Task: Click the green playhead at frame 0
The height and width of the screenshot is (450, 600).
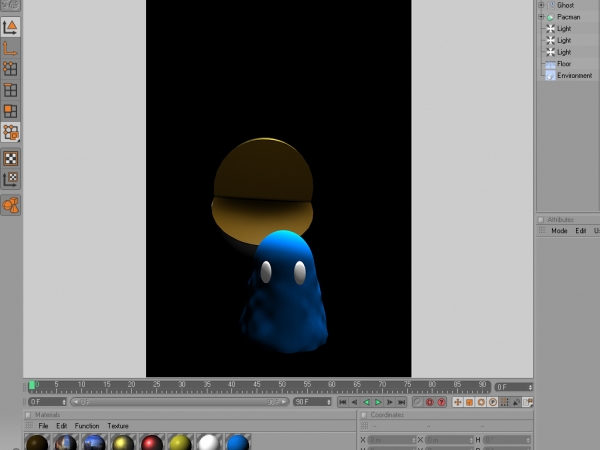Action: pyautogui.click(x=32, y=385)
